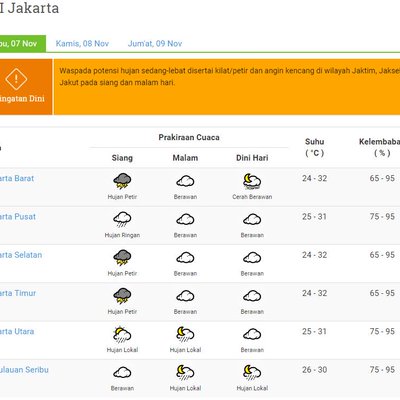Click Kepulauan Seribu temperature 26 - 30
This screenshot has width=400, height=400.
point(315,370)
